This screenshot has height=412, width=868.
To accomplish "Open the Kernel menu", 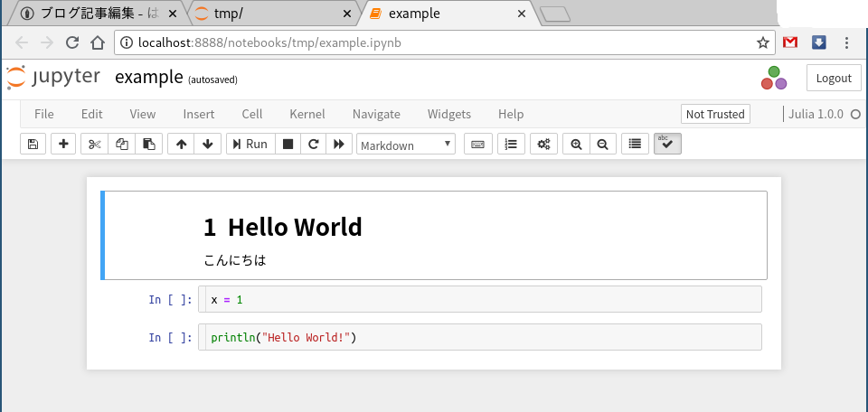I will pyautogui.click(x=307, y=114).
